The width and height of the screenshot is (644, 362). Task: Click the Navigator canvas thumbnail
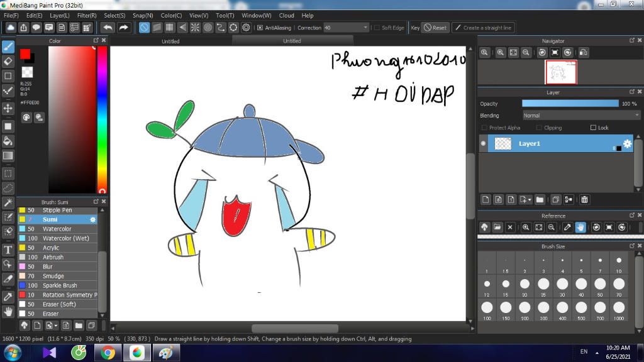560,72
